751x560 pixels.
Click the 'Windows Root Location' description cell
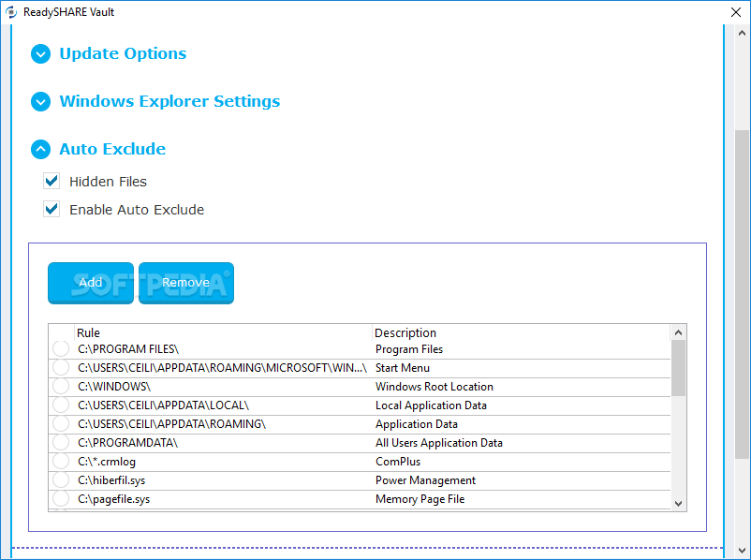434,387
